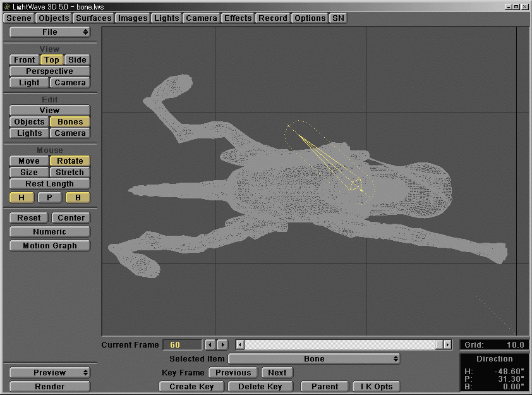Toggle the P pitch axis button
This screenshot has width=532, height=395.
click(x=49, y=197)
